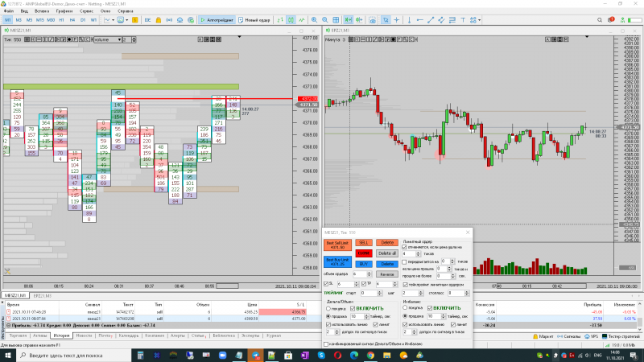Click the Best Buy Limit button
Screen dimensions: 644x362
point(337,262)
